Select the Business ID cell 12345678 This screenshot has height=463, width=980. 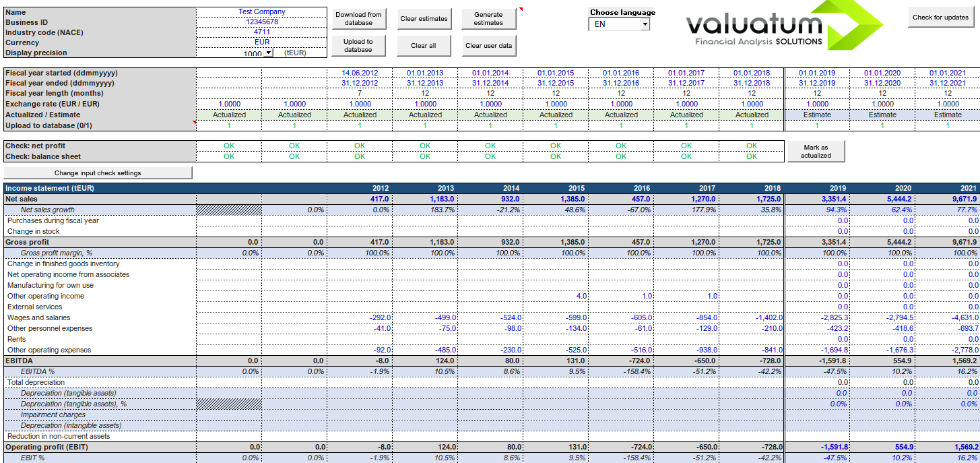[x=261, y=22]
